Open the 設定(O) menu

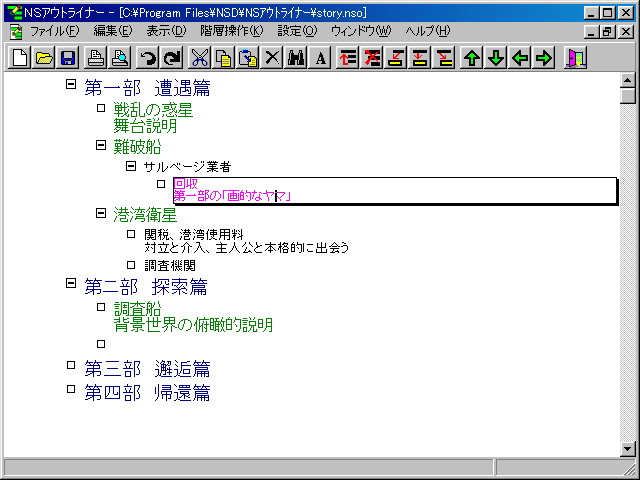[x=297, y=31]
